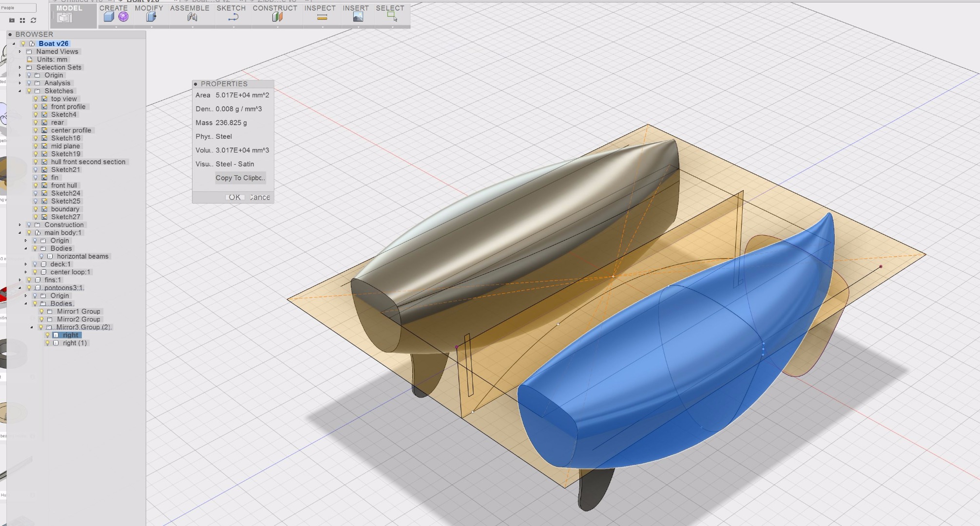Click Cancel in the Properties dialog
The height and width of the screenshot is (526, 980).
tap(260, 197)
